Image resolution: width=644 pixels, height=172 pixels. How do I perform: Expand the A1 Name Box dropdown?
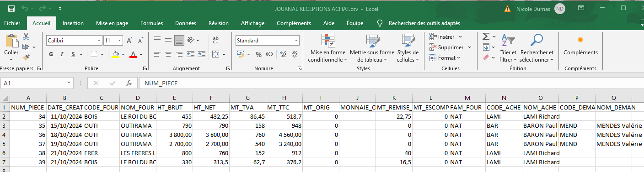click(69, 83)
